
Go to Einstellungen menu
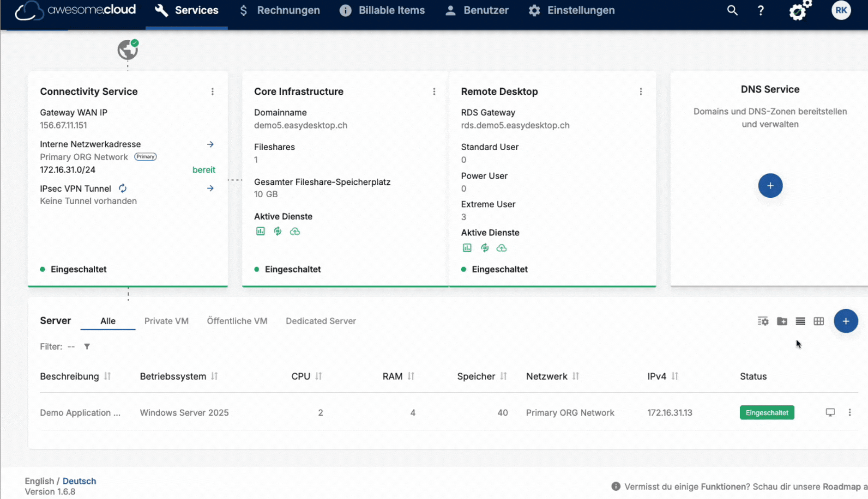point(572,10)
